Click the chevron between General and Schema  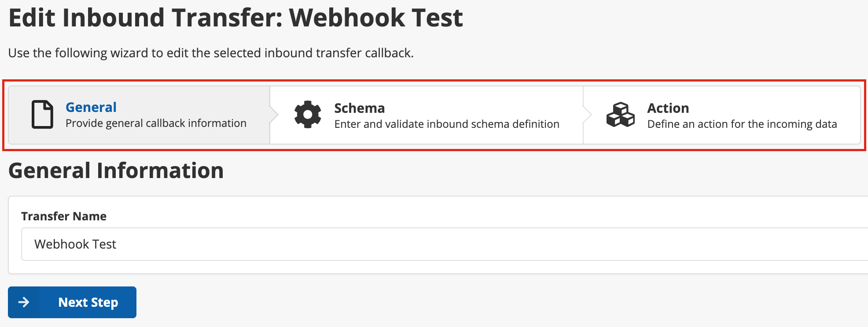pyautogui.click(x=274, y=115)
